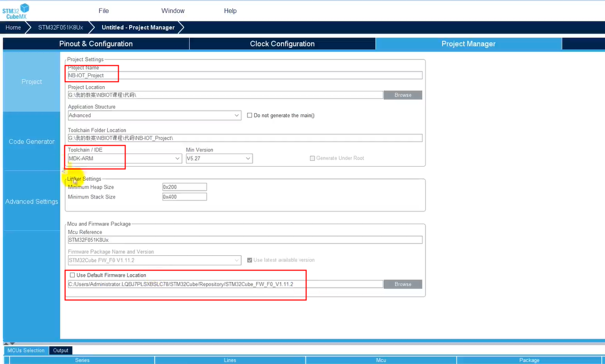Edit the Project Location path field

click(225, 95)
